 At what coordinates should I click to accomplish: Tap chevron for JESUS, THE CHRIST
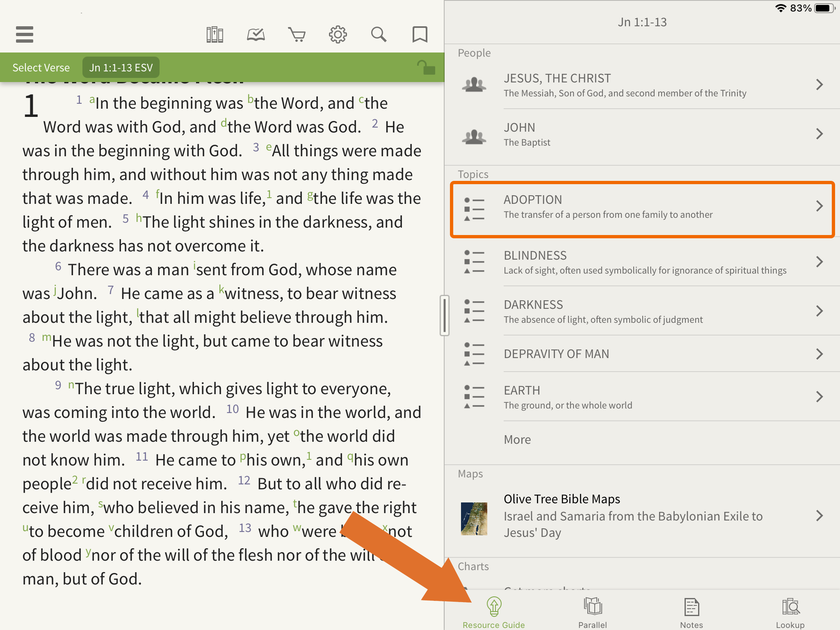click(x=819, y=84)
